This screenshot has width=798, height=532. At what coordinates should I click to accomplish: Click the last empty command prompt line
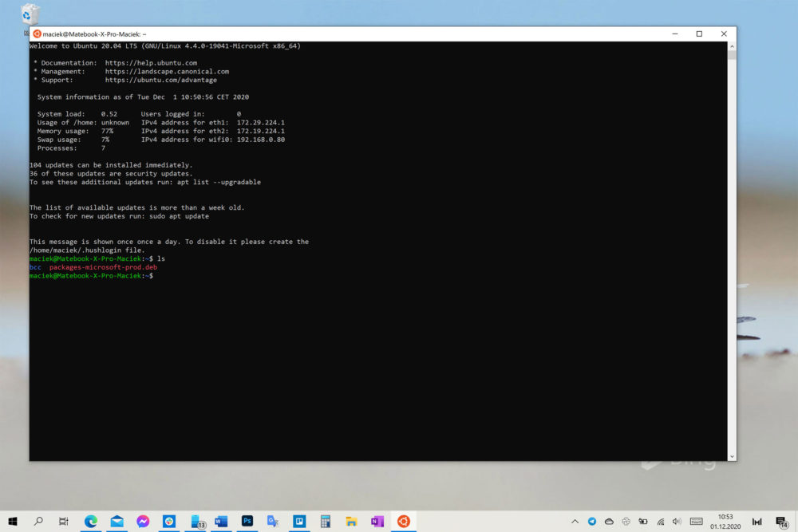(91, 276)
